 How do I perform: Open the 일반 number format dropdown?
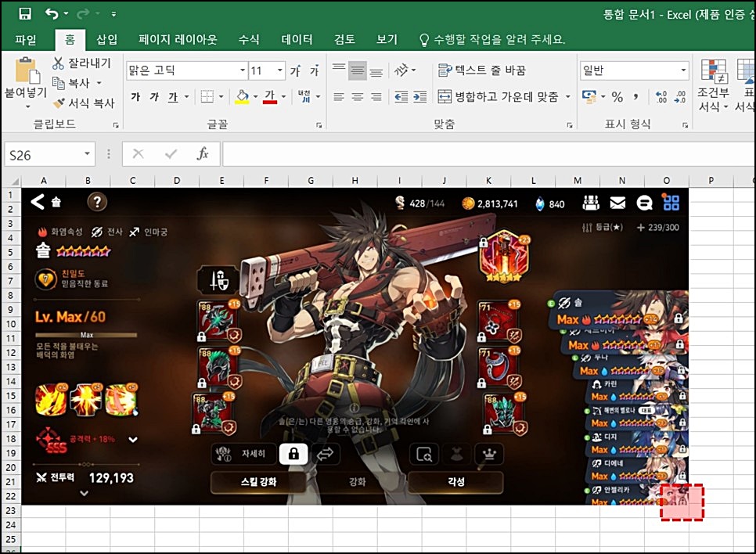coord(683,70)
